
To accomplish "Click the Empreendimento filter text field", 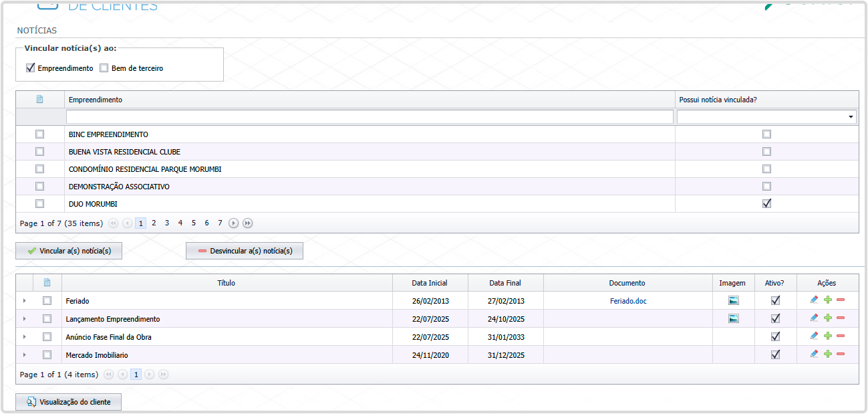I will point(370,117).
